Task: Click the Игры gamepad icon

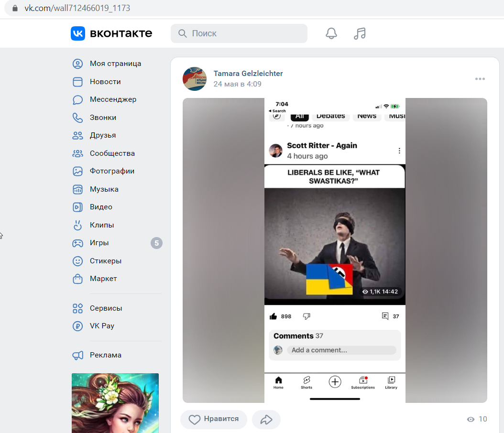Action: 77,243
